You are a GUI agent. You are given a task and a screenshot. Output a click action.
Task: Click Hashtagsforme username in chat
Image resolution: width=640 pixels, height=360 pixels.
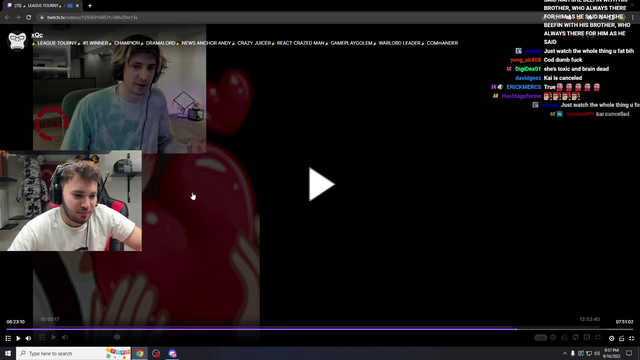[521, 96]
